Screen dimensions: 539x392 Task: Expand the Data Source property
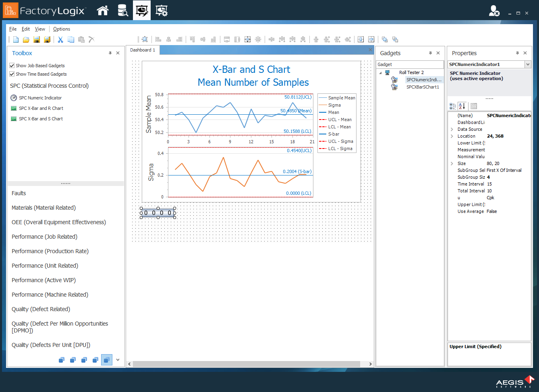[452, 129]
